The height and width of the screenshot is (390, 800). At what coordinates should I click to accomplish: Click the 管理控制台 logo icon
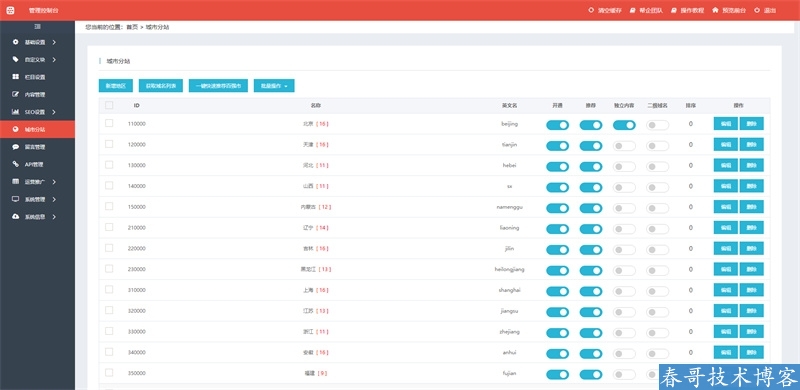point(10,10)
